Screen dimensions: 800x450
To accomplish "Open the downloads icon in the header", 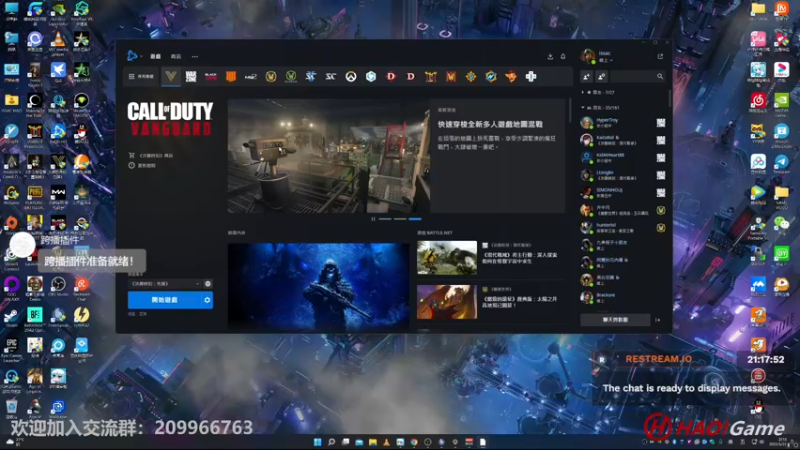I will [x=550, y=57].
